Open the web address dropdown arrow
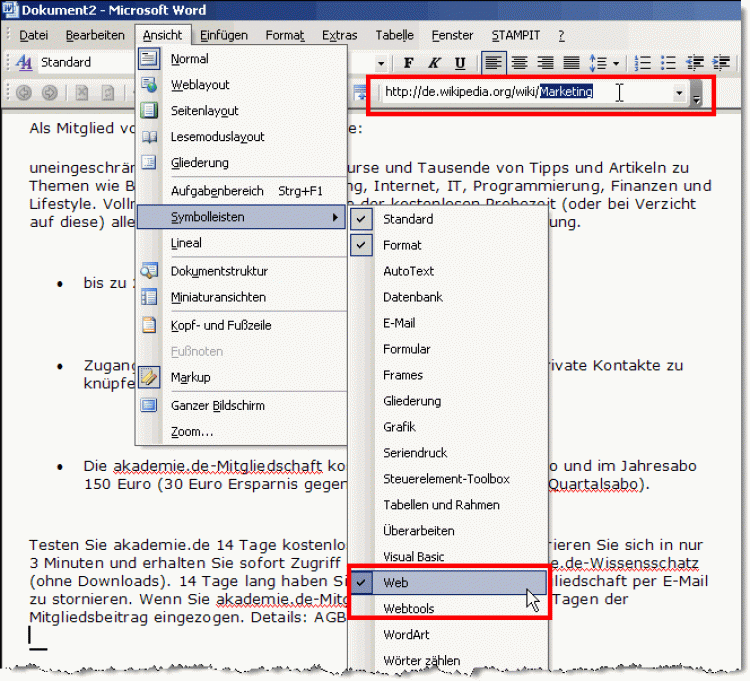 (x=680, y=93)
